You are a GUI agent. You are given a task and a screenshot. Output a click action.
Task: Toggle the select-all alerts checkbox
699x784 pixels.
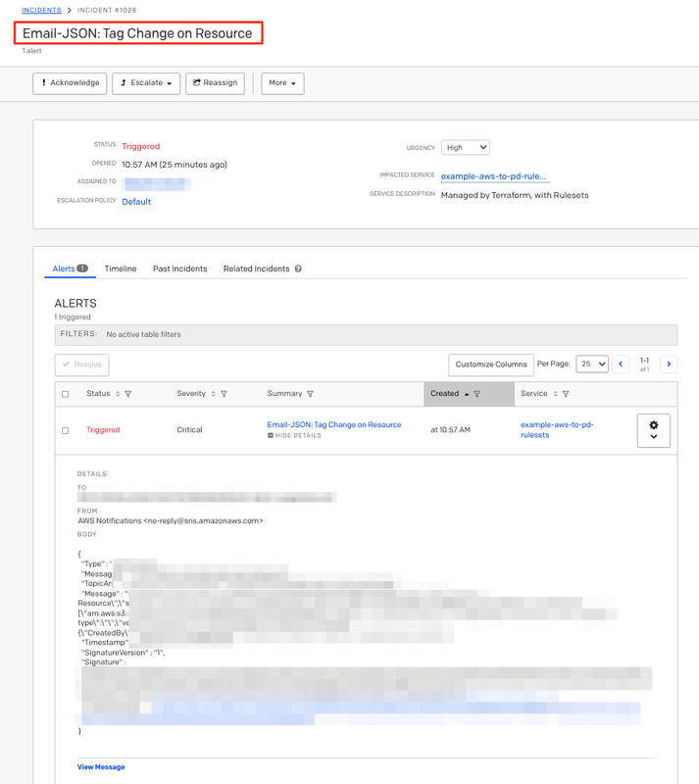(65, 394)
